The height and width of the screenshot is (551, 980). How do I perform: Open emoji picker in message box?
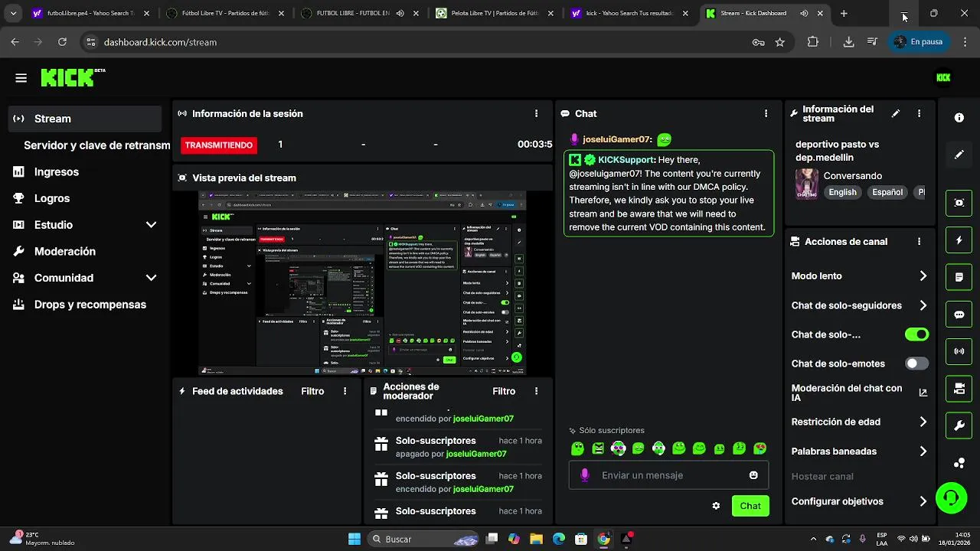tap(753, 475)
